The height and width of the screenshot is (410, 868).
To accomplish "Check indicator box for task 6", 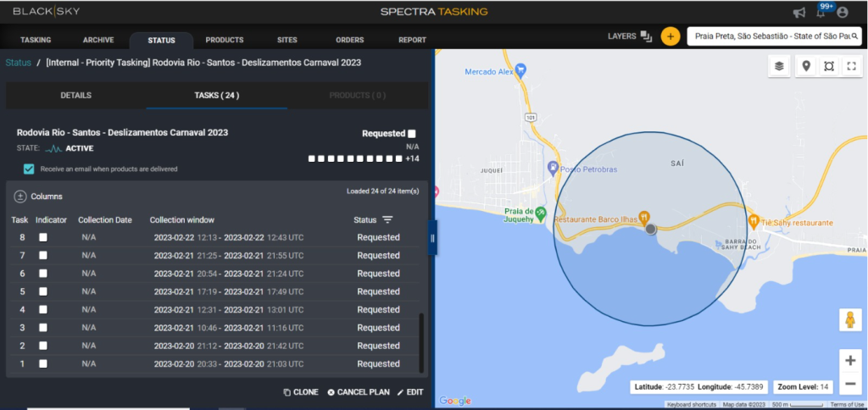I will (43, 274).
